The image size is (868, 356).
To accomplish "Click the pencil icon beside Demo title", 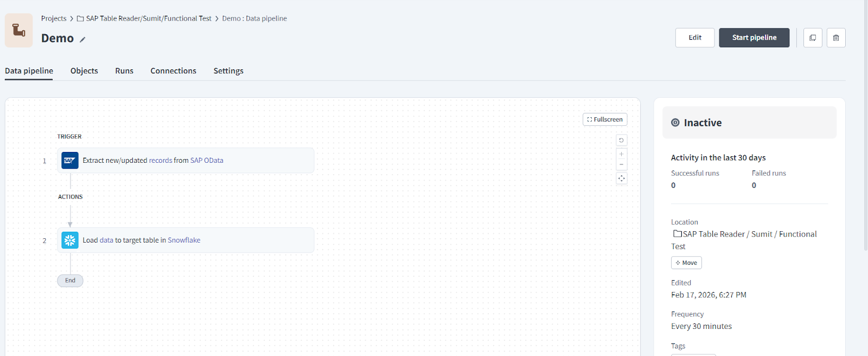I will tap(82, 40).
